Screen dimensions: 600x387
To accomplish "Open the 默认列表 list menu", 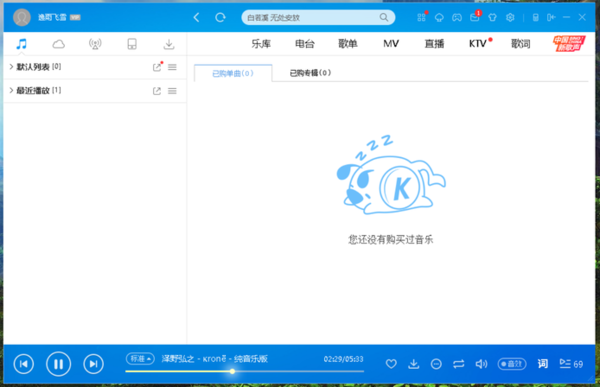I will coord(172,67).
